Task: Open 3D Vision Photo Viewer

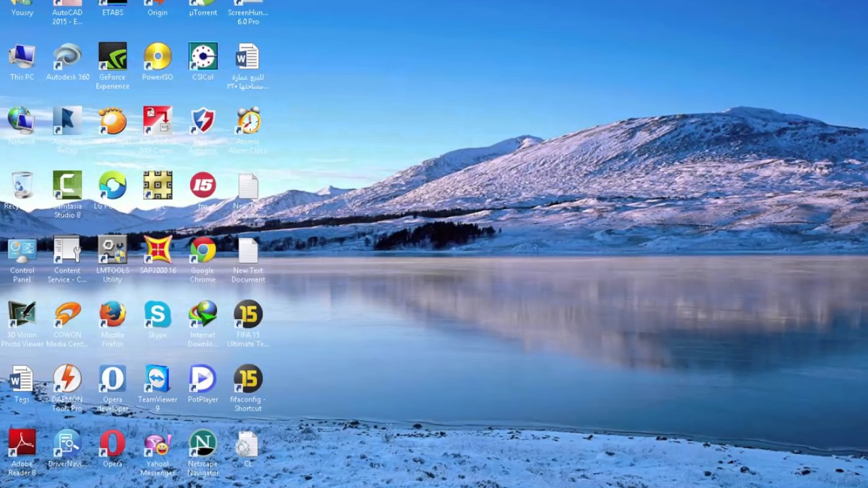Action: [22, 324]
